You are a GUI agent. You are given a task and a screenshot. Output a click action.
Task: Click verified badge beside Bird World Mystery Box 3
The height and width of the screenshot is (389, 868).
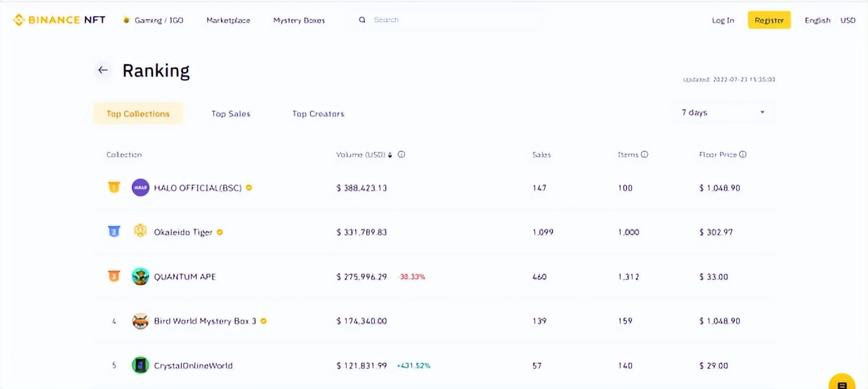coord(263,321)
